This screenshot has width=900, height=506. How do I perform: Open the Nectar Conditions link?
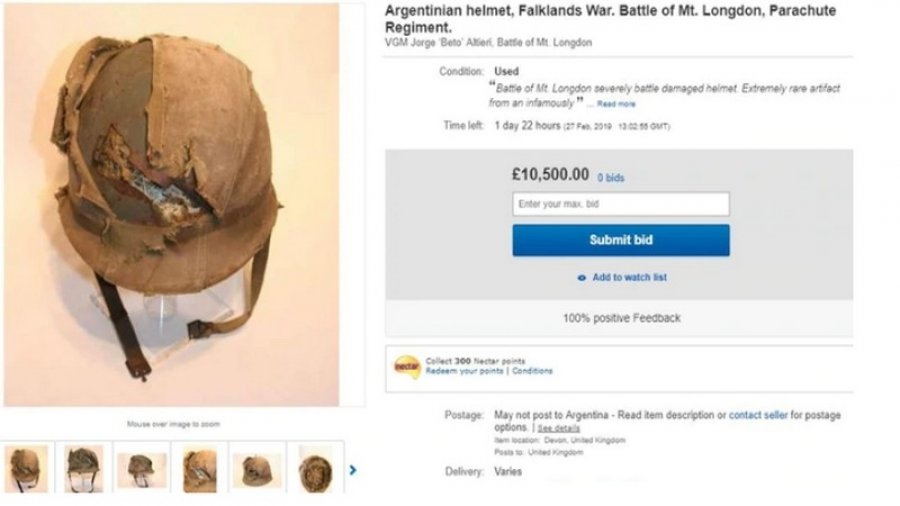pos(533,371)
